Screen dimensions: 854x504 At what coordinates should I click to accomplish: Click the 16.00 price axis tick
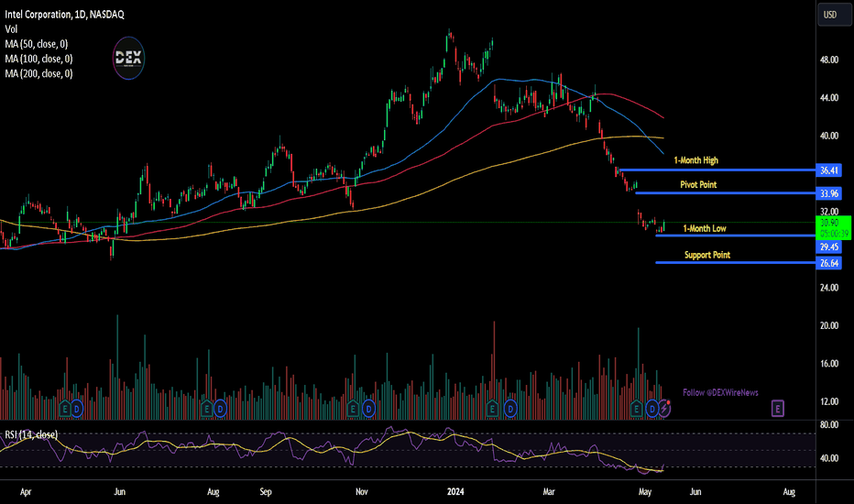829,364
